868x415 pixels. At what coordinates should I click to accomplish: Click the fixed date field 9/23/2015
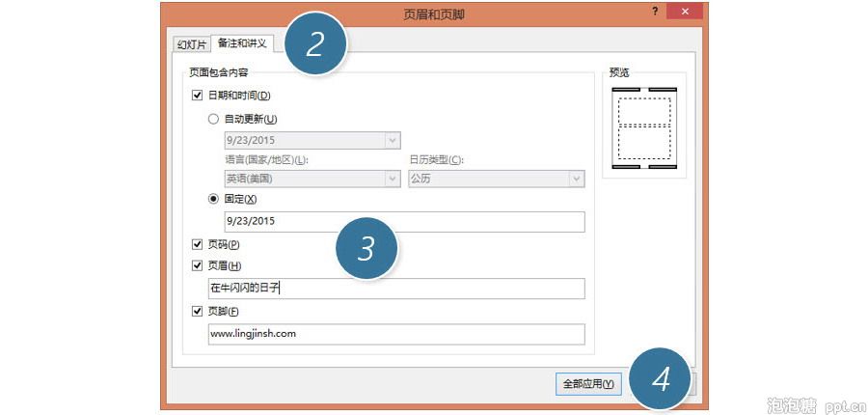point(404,222)
